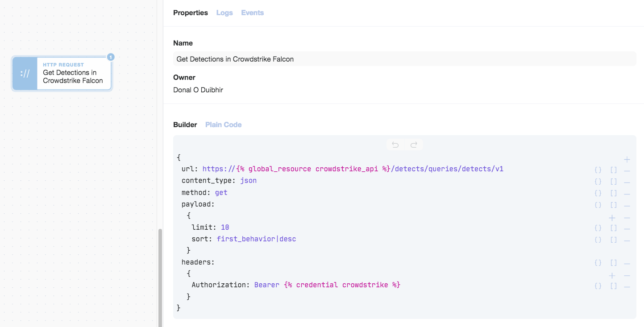The image size is (644, 327).
Task: Click the url value text
Action: pos(353,169)
